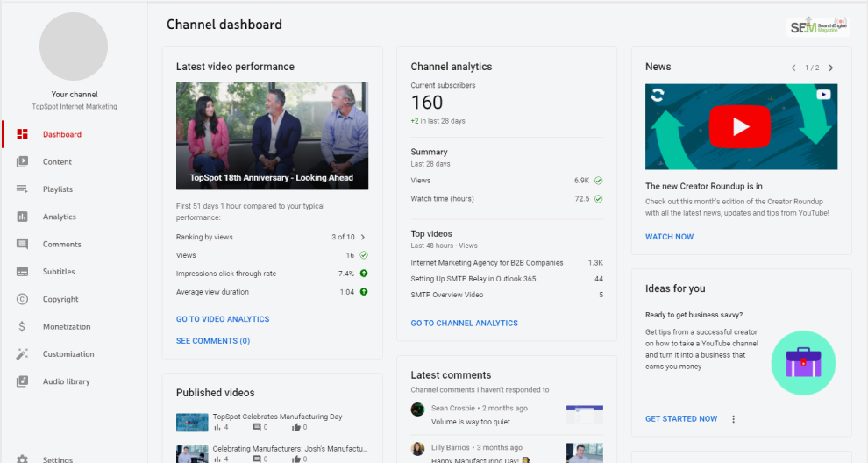
Task: Open the Content menu item
Action: click(x=57, y=161)
